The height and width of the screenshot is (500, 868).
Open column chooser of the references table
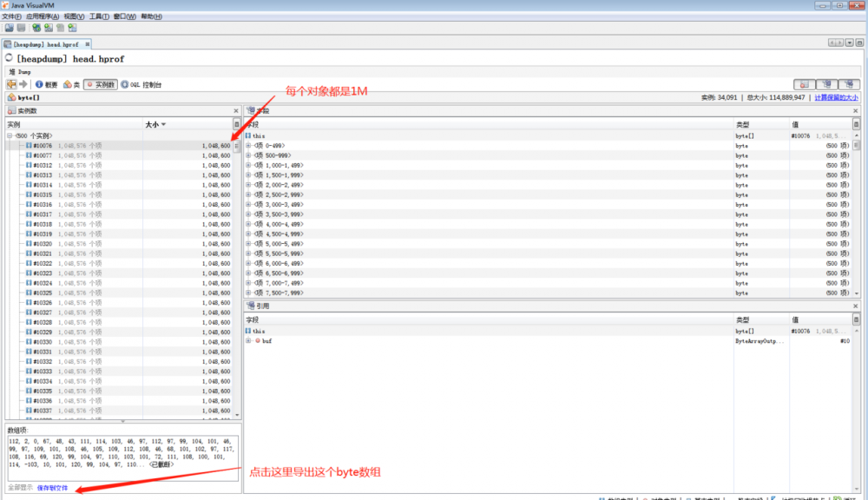tap(856, 319)
